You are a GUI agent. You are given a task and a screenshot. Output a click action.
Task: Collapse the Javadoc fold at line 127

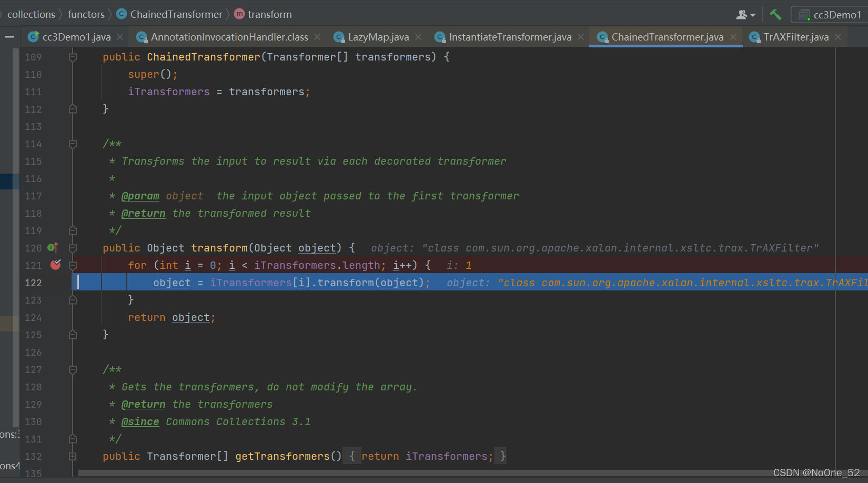pyautogui.click(x=73, y=369)
